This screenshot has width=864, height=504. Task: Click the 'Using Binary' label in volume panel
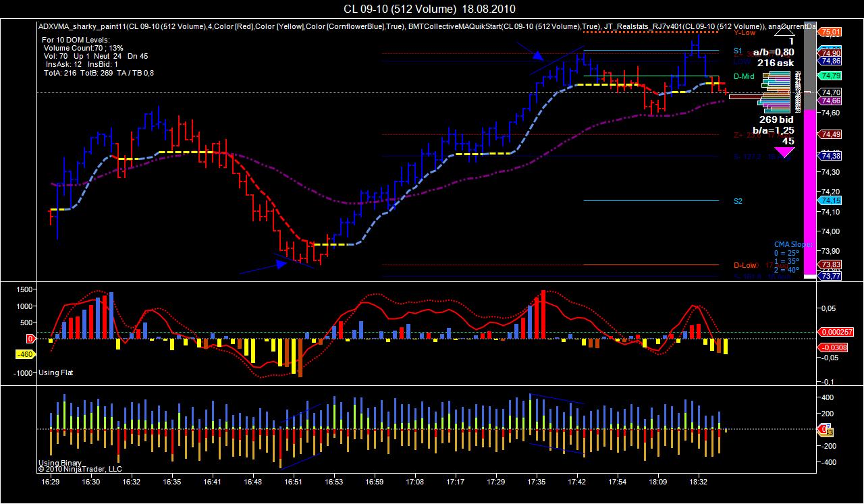[x=60, y=463]
